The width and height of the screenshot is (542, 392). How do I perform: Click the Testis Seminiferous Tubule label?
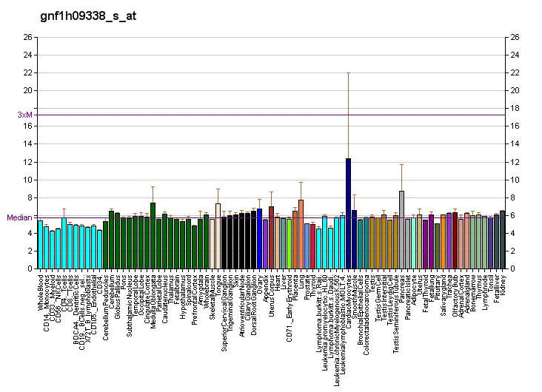click(395, 303)
